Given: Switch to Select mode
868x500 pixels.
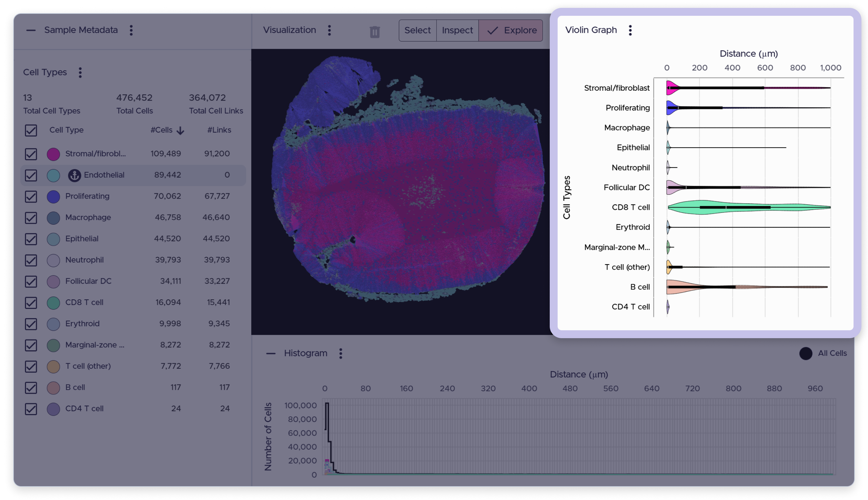Looking at the screenshot, I should pos(417,31).
